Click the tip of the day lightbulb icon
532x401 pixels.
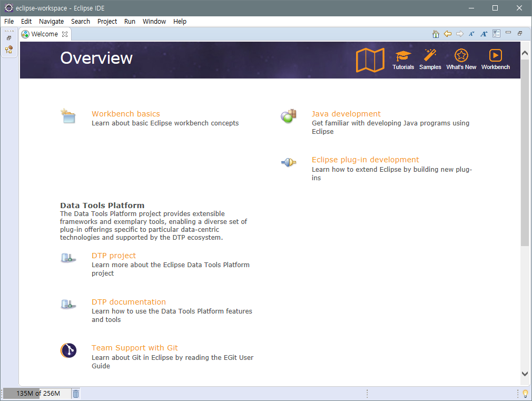525,394
